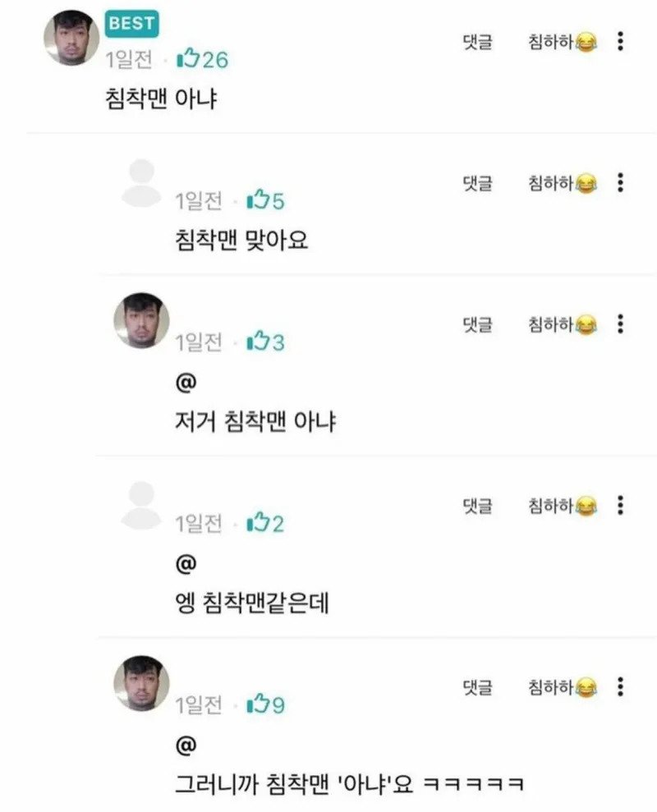
Task: Click 침하하 reaction on the '저거 침착맨 아냐' reply
Action: (563, 325)
